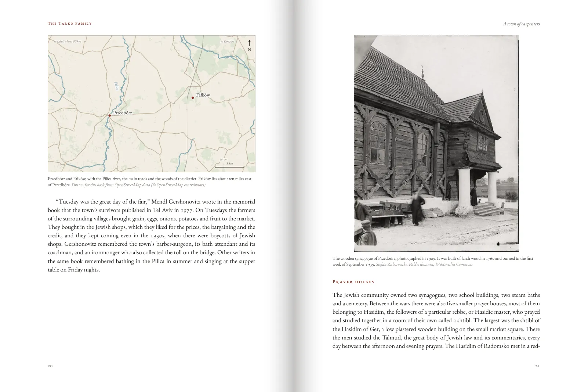Click the 'forest' legend label on map
Viewport: 588px width, 392px height.
[223, 159]
